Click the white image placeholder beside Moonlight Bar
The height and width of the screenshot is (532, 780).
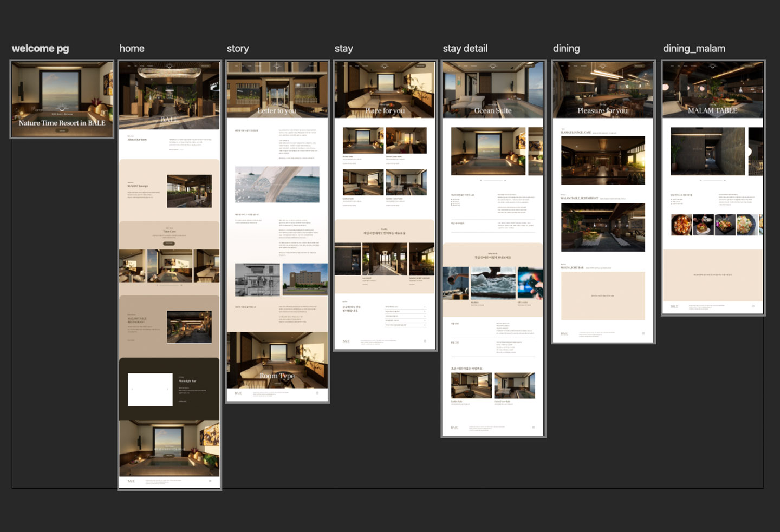coord(150,389)
